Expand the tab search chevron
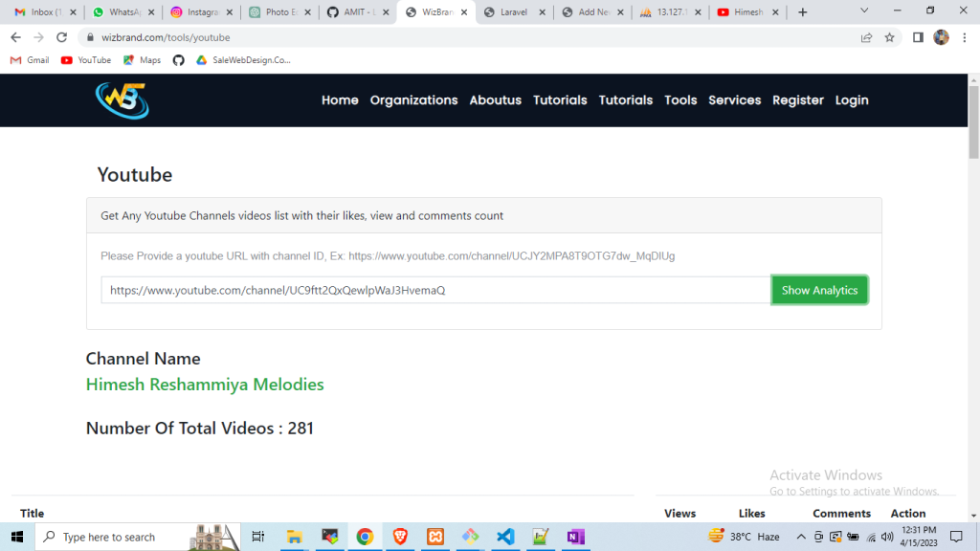 click(x=864, y=11)
